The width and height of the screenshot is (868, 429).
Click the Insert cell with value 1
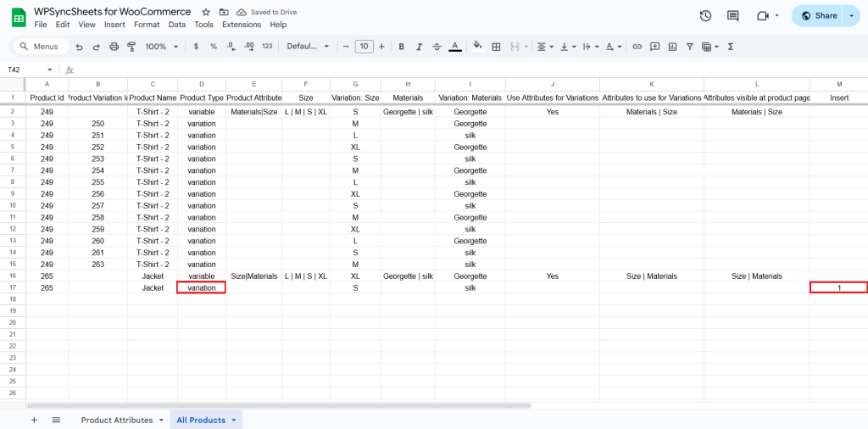tap(838, 287)
